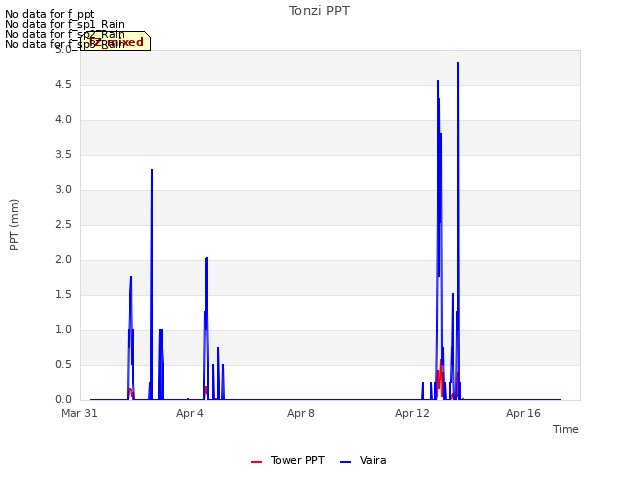
Task: Click the 0.5 y-axis tick label
Action: [63, 364]
